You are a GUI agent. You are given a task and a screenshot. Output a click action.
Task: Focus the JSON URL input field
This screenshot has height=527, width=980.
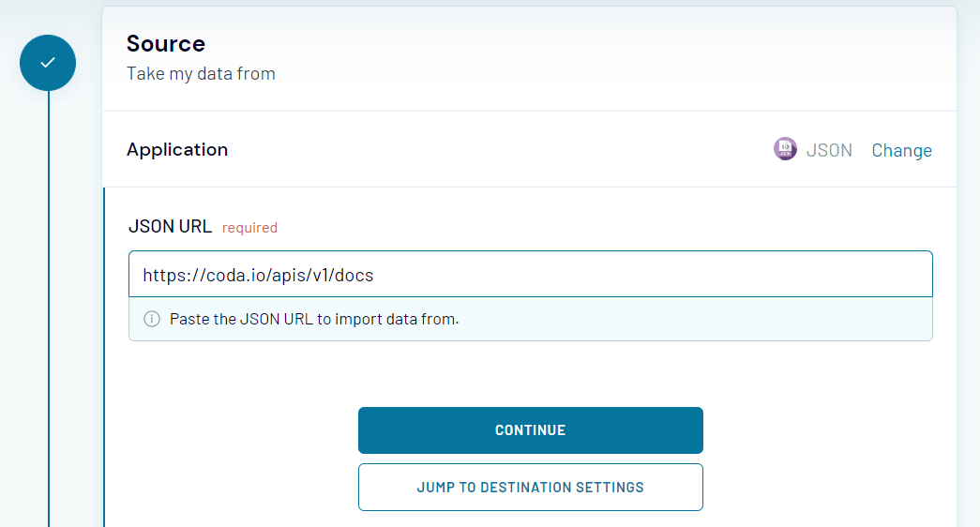[530, 275]
